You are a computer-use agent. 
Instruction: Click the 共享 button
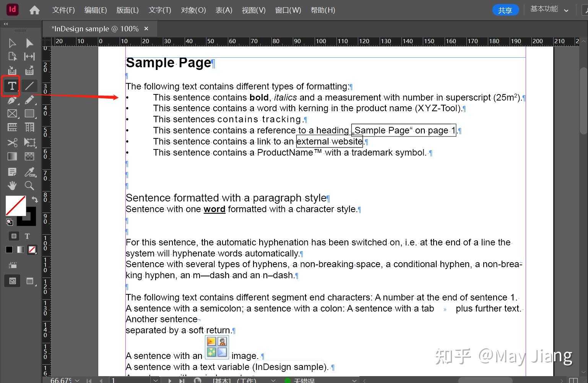505,10
